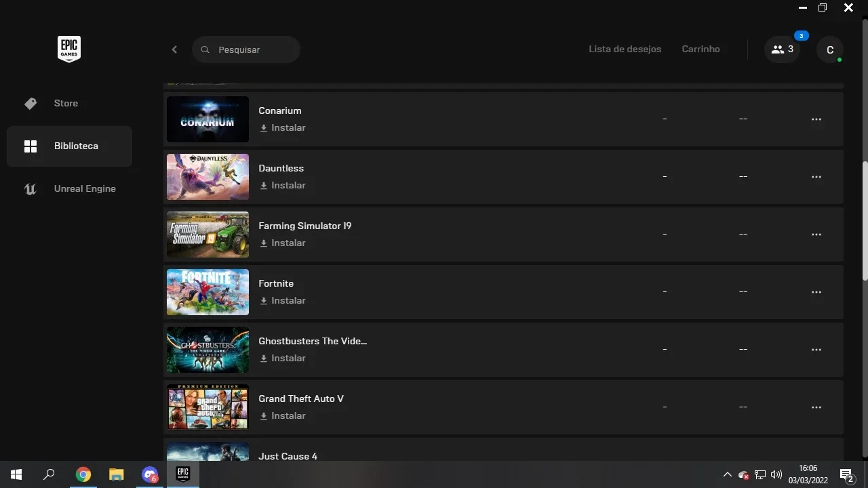Install Ghostbusters The Video Game
Screen dimensions: 868x488
pyautogui.click(x=283, y=358)
